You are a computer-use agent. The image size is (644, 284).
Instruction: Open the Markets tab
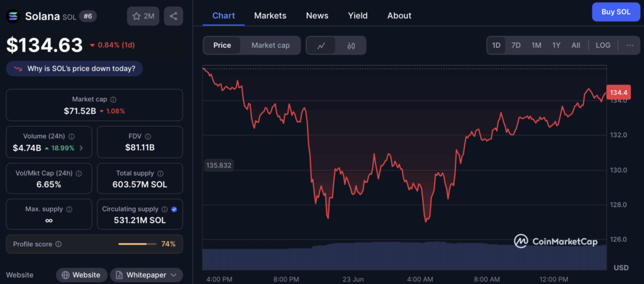(x=270, y=16)
